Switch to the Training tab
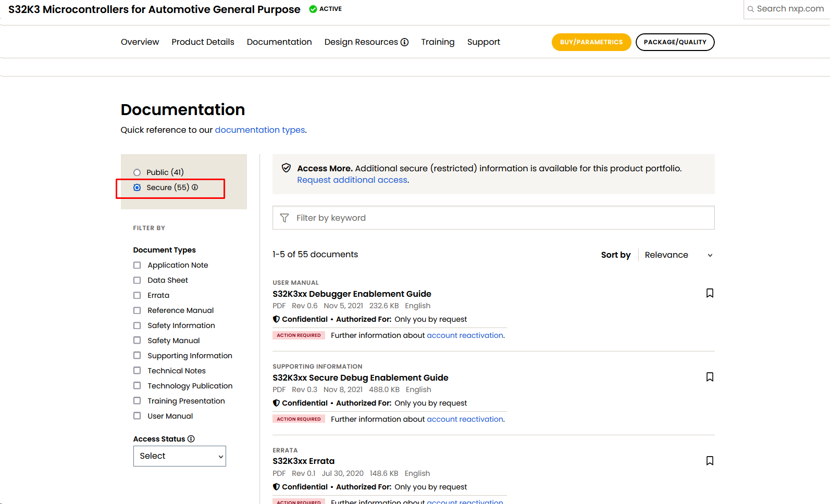 [x=438, y=42]
